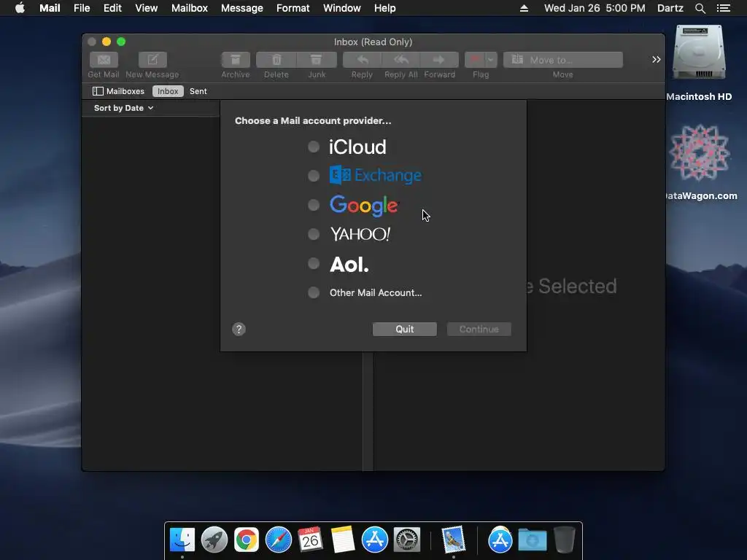Click the Continue button
Screen dimensions: 747x560
[479, 329]
